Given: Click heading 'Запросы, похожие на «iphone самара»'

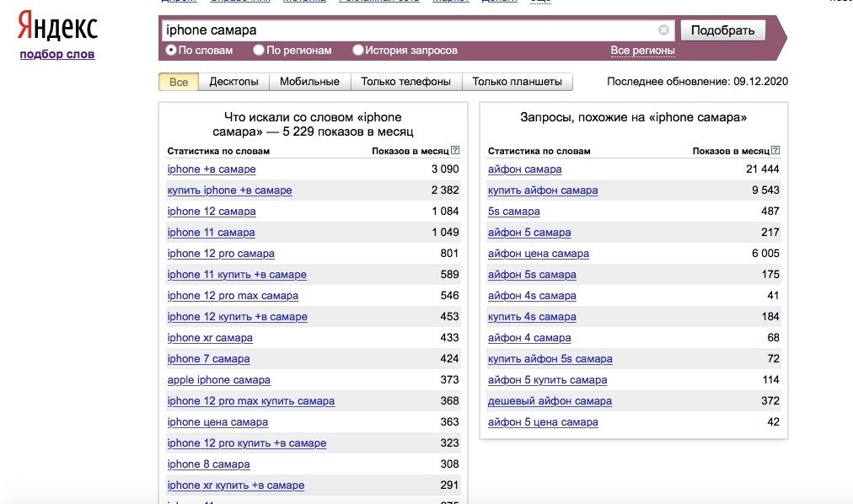Looking at the screenshot, I should point(633,117).
